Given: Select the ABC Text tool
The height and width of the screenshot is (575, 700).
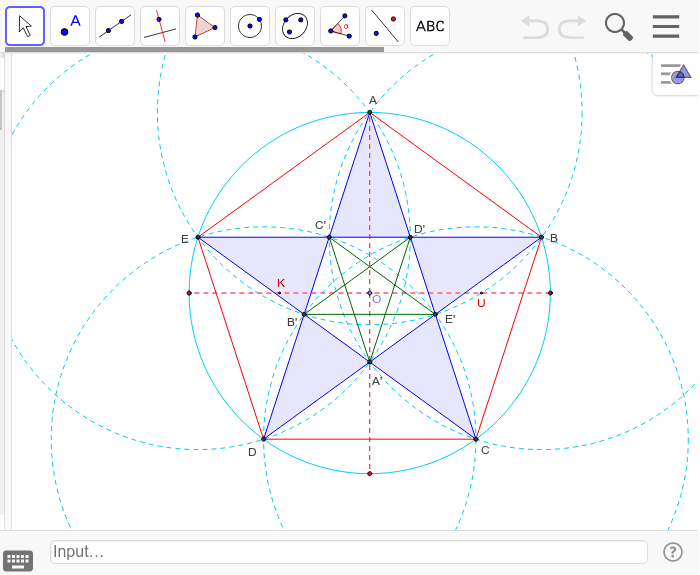Looking at the screenshot, I should coord(430,26).
